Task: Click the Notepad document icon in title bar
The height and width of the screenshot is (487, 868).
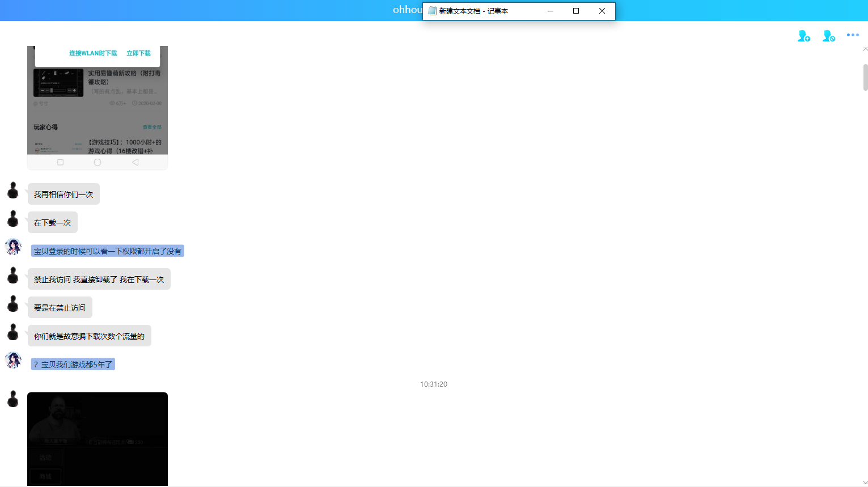Action: tap(432, 11)
